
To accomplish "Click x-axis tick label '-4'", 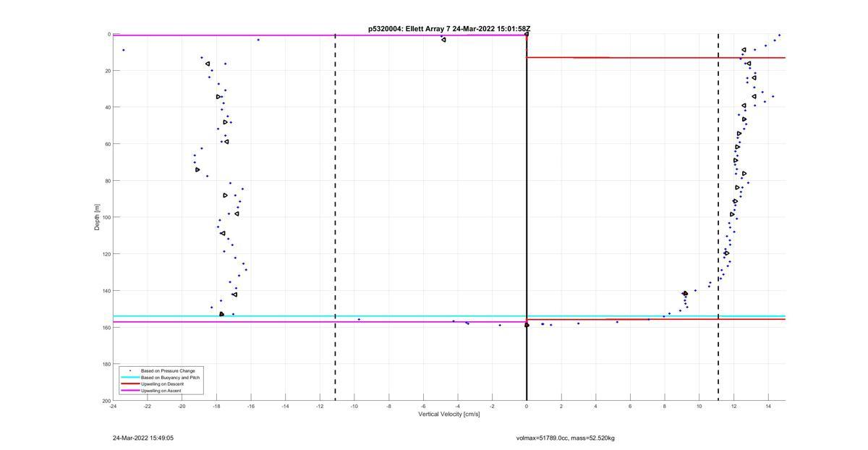I will pos(458,407).
